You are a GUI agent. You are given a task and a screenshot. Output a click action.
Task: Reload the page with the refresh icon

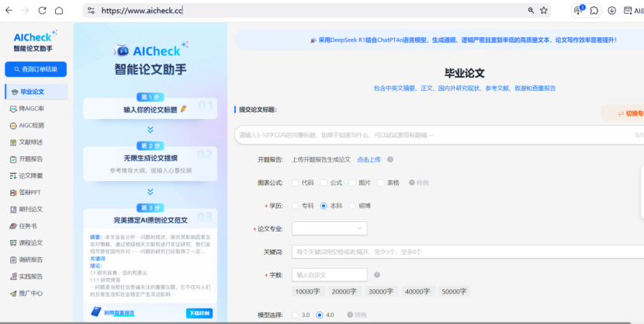click(x=42, y=11)
